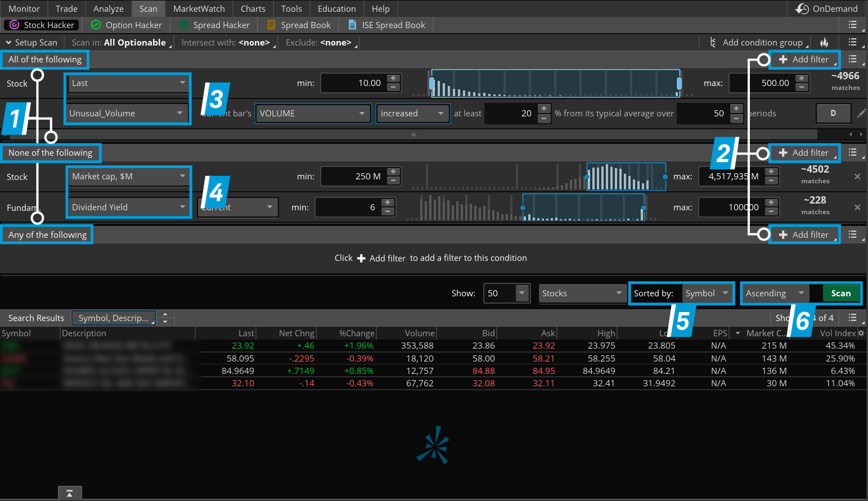Remove the Market cap filter with its X icon

click(x=857, y=176)
